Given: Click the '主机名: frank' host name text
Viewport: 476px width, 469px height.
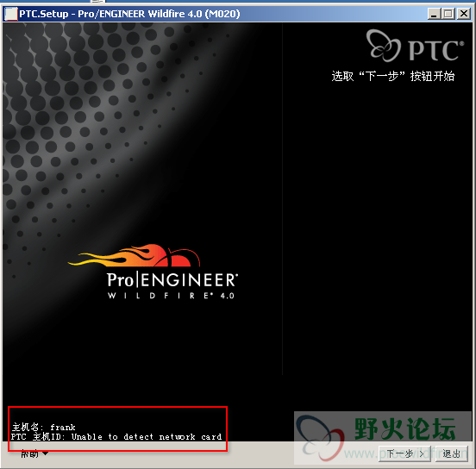Looking at the screenshot, I should click(x=43, y=427).
